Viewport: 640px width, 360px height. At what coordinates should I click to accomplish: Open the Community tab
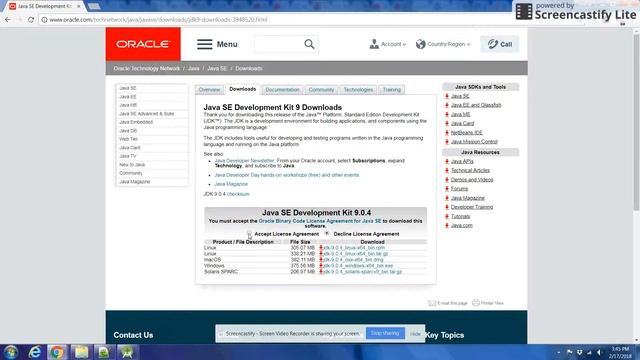point(321,90)
